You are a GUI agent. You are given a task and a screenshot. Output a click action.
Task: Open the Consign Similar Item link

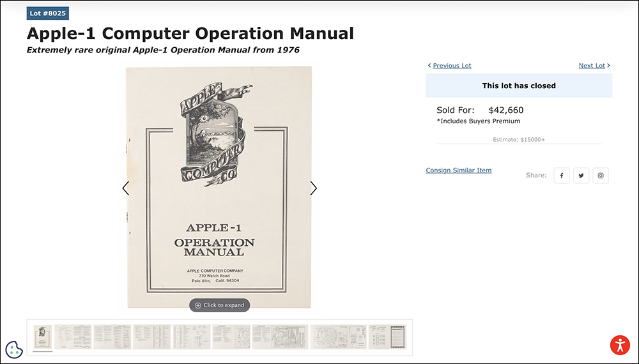(458, 171)
